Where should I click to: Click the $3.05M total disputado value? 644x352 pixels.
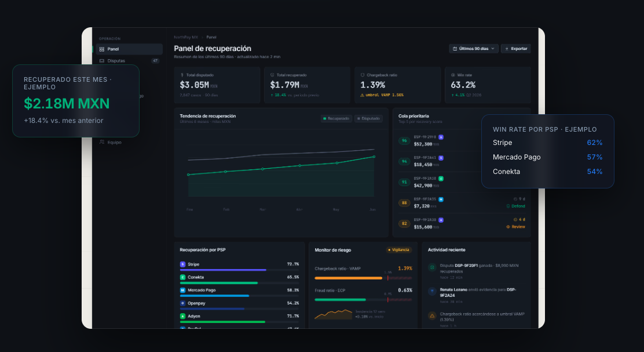194,85
